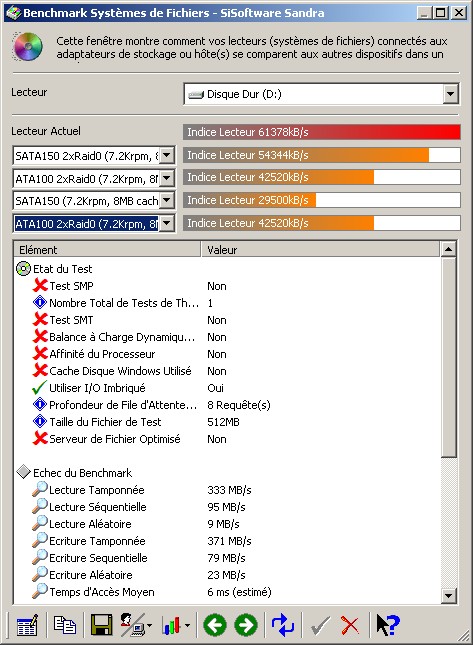Image resolution: width=473 pixels, height=645 pixels.
Task: Select the Lecture Séquentielle row
Action: [x=227, y=507]
